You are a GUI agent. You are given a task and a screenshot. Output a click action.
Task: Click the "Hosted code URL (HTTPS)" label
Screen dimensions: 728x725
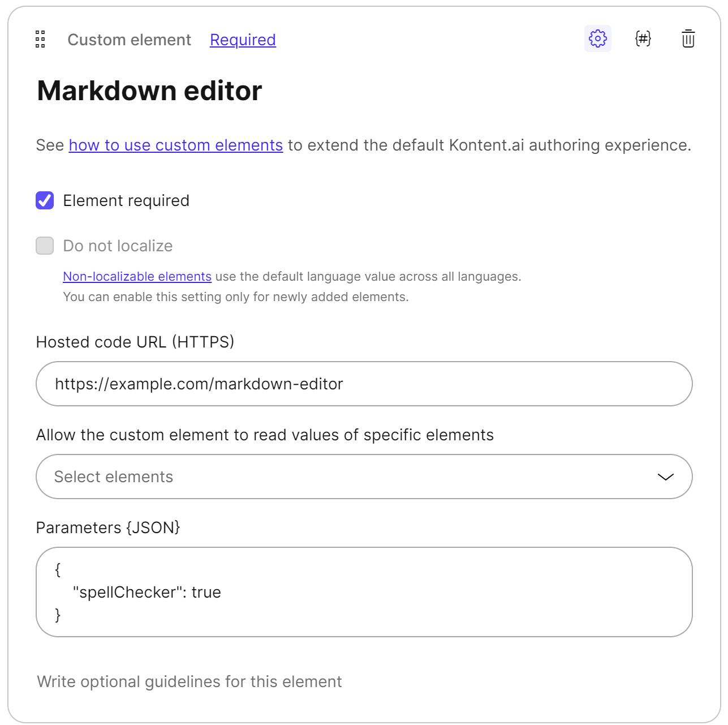(x=135, y=342)
